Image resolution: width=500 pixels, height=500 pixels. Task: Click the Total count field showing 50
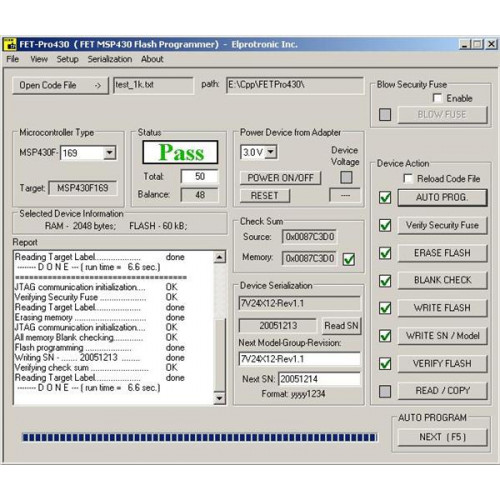coord(199,176)
